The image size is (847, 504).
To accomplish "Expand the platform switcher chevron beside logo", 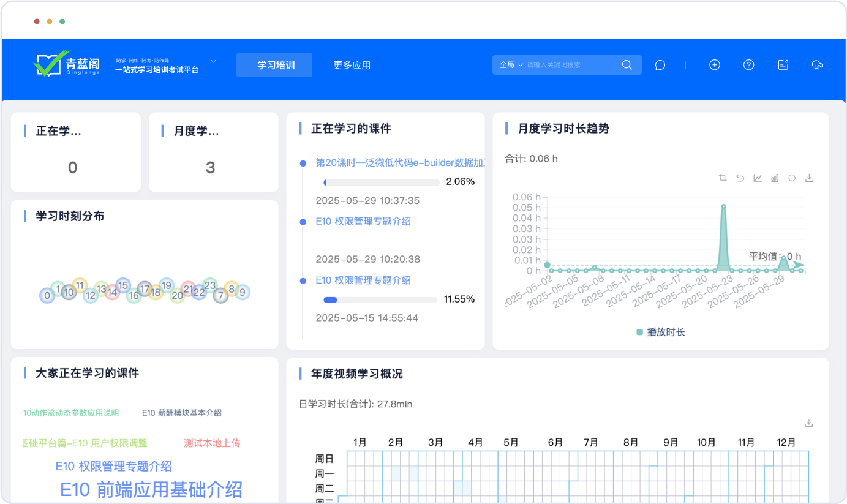I will 214,61.
